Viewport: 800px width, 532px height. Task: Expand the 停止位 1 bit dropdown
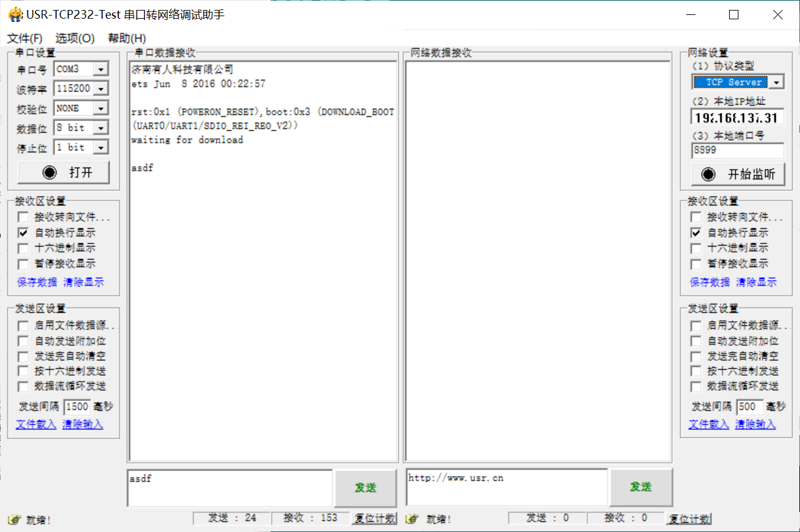click(101, 147)
